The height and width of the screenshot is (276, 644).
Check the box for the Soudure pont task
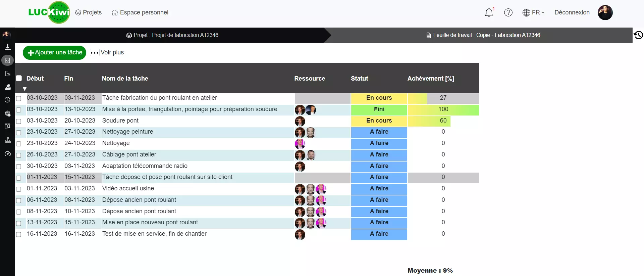click(19, 121)
